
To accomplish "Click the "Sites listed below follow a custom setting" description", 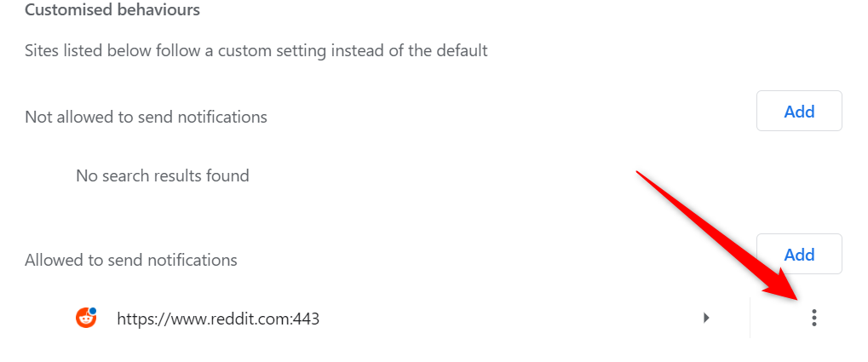I will (x=256, y=50).
